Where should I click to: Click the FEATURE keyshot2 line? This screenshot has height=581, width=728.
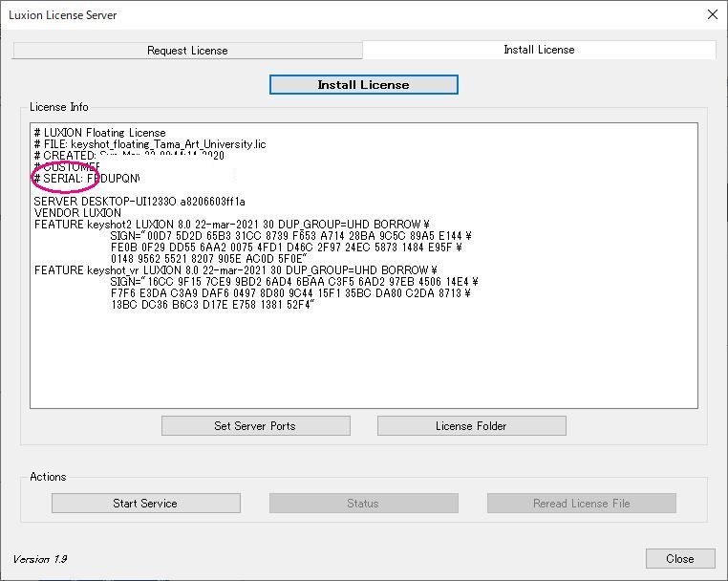231,225
